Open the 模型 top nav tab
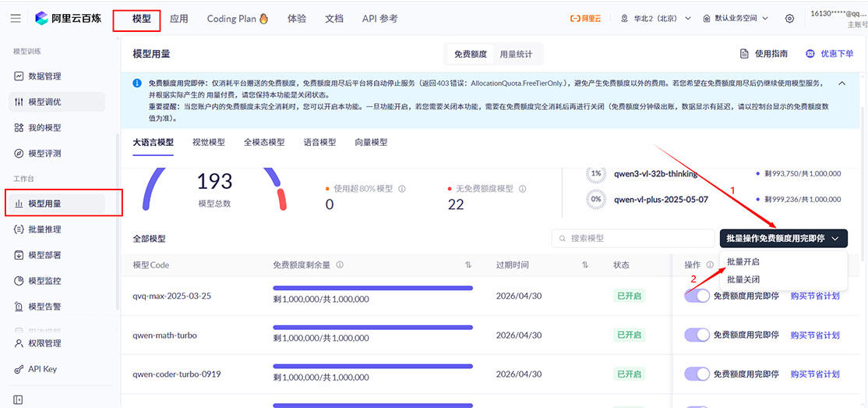The width and height of the screenshot is (868, 408). (x=142, y=19)
